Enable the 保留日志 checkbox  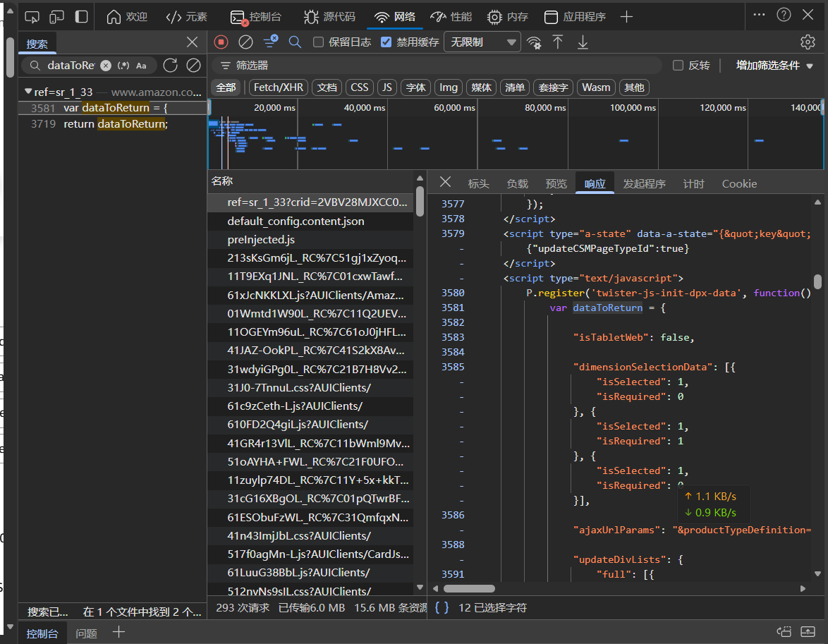pos(319,42)
